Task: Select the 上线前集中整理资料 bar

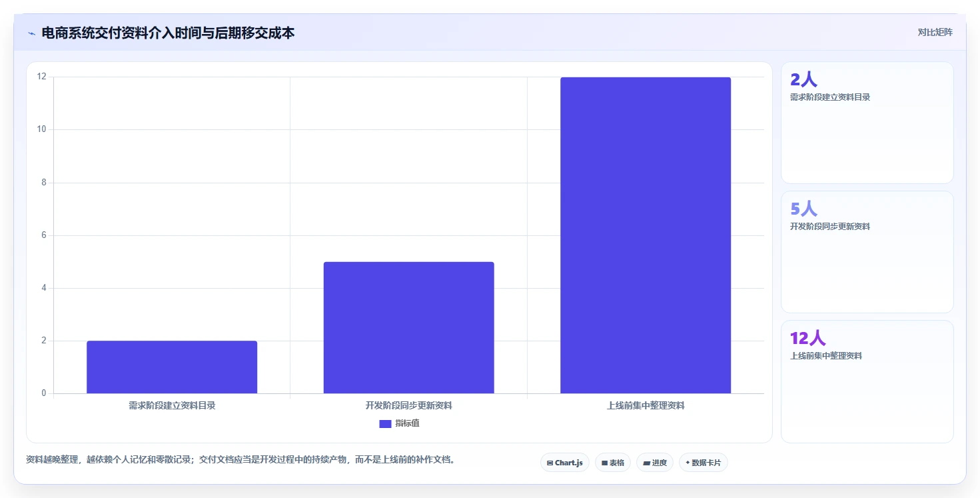Action: click(646, 235)
